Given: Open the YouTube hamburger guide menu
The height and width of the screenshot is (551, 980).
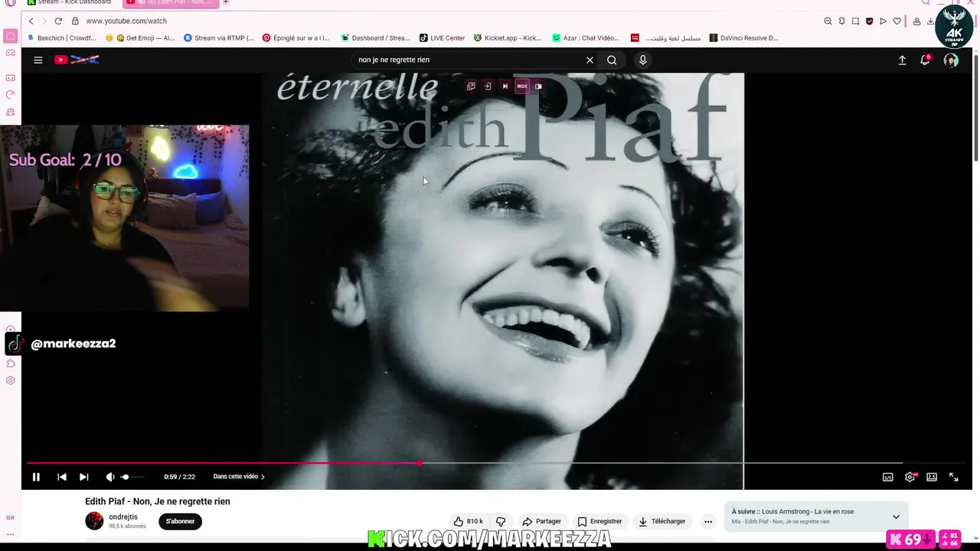Looking at the screenshot, I should (x=38, y=60).
